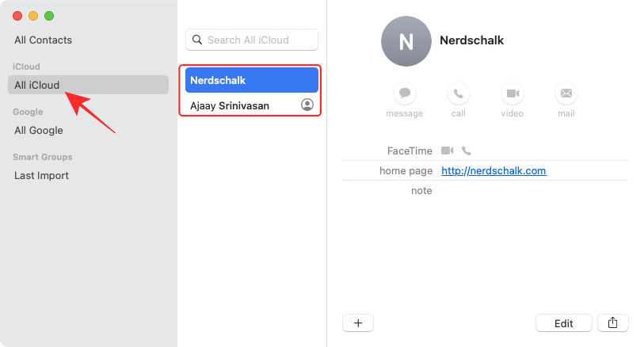Screen dimensions: 644x347
Task: Click the Edit button
Action: pyautogui.click(x=563, y=322)
